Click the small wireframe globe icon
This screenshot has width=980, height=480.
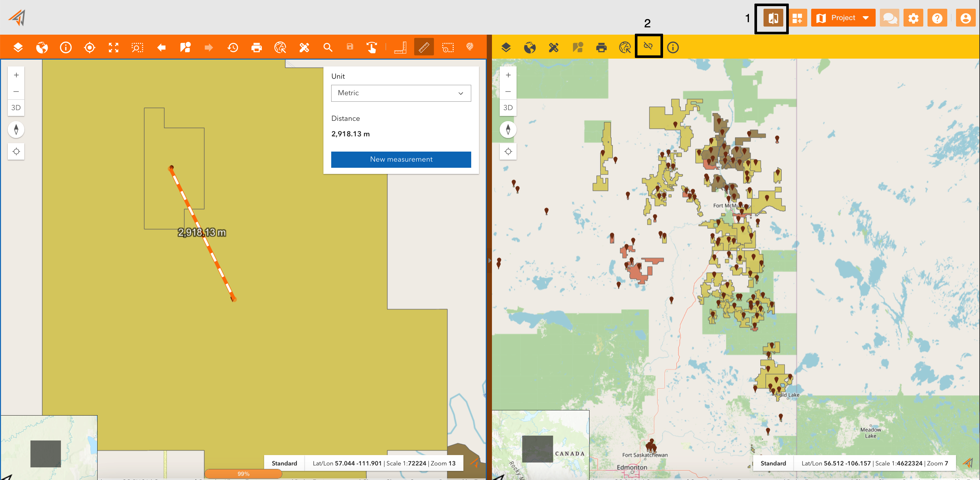point(470,46)
